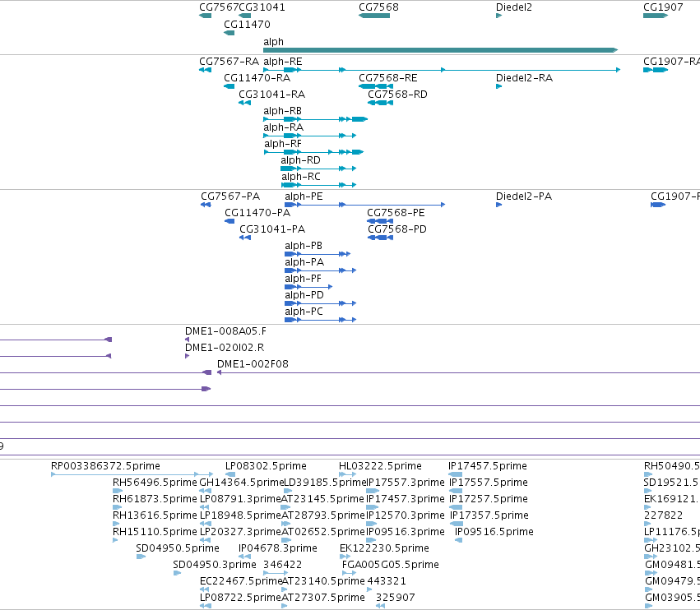Click the alph-PE protein label
Screen dimensions: 700x610
[x=304, y=196]
